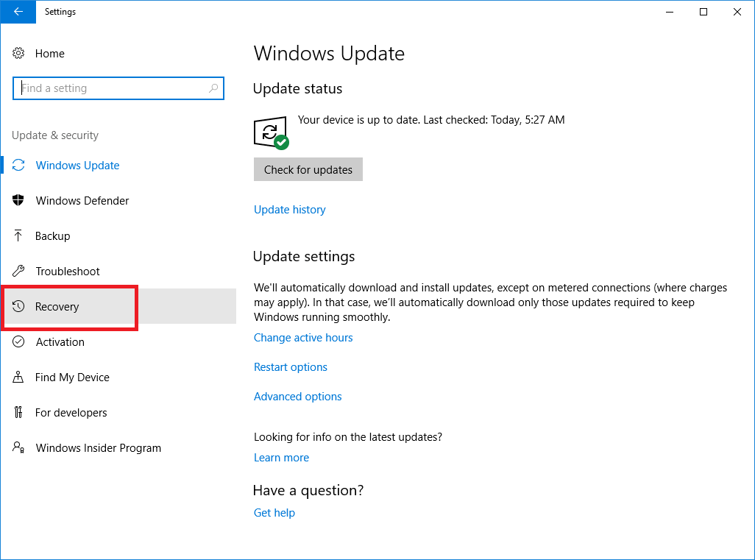The height and width of the screenshot is (560, 755).
Task: Open the Restart options link
Action: [291, 367]
